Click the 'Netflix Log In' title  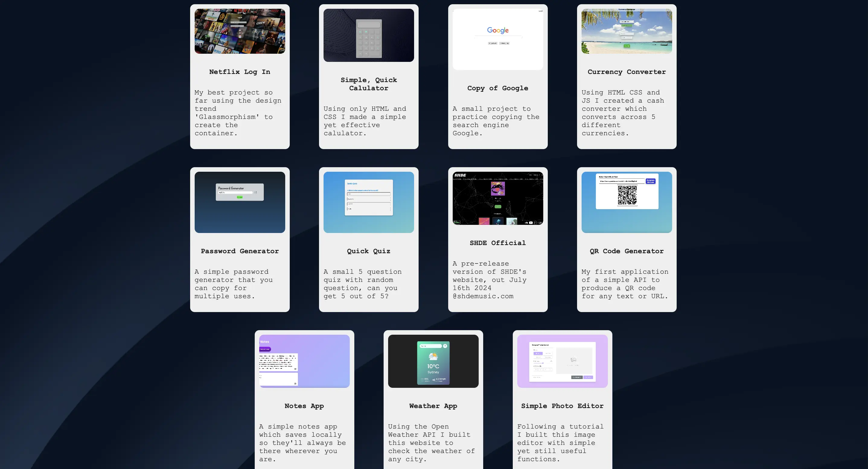point(240,72)
